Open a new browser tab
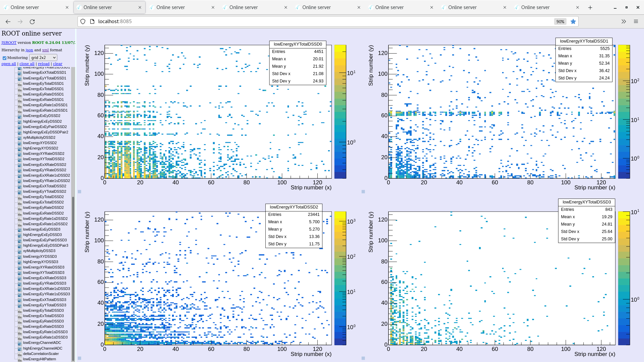 coord(590,7)
